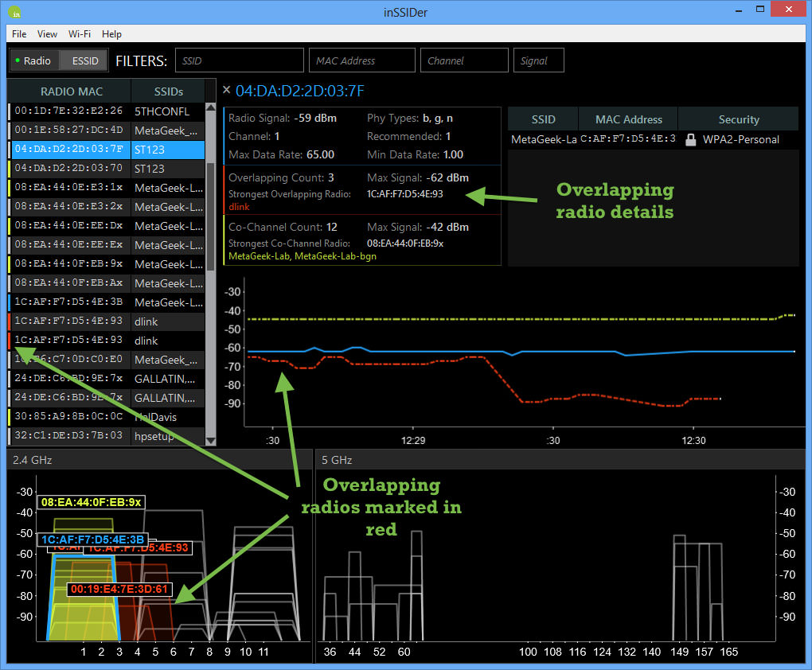The height and width of the screenshot is (670, 812).
Task: Open the File menu
Action: point(19,34)
